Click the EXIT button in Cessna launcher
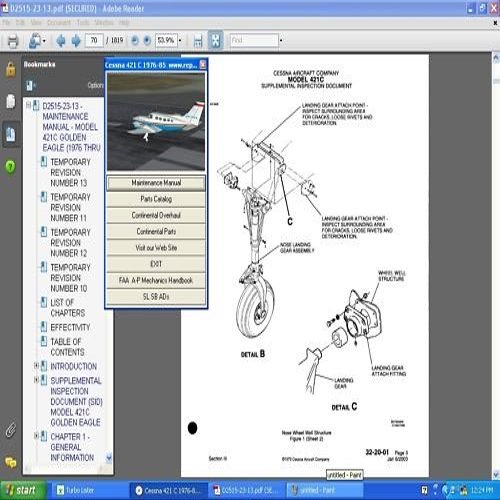The image size is (500, 500). (156, 264)
